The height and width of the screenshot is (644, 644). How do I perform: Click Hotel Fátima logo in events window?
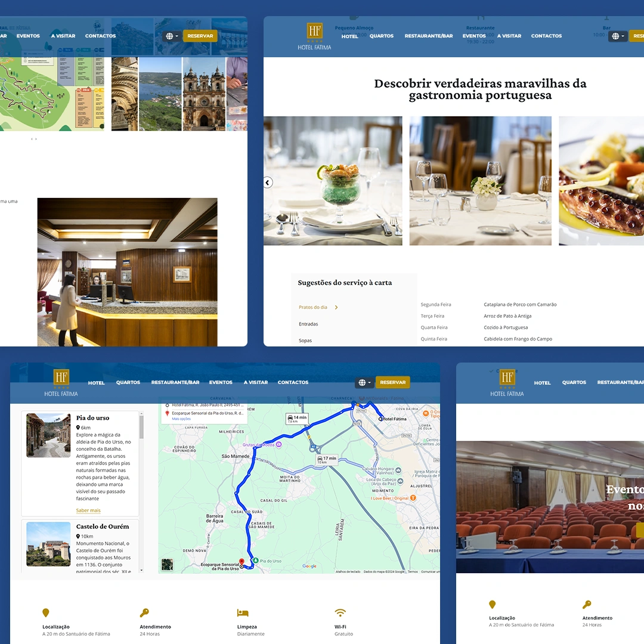(x=507, y=383)
